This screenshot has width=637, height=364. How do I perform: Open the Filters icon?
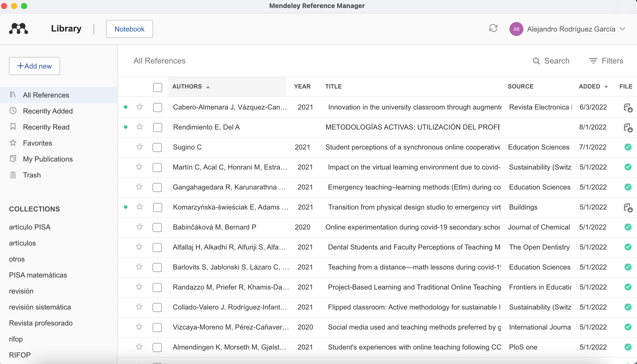coord(593,61)
